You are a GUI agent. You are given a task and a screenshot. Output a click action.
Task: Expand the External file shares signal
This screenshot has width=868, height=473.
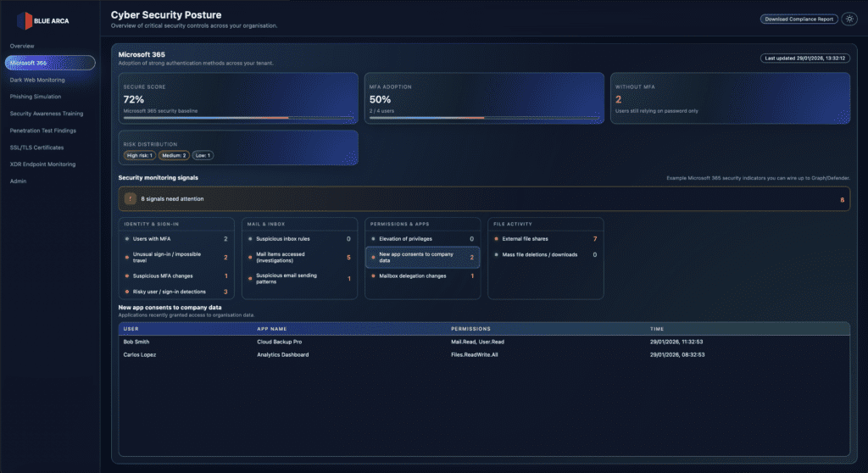545,239
